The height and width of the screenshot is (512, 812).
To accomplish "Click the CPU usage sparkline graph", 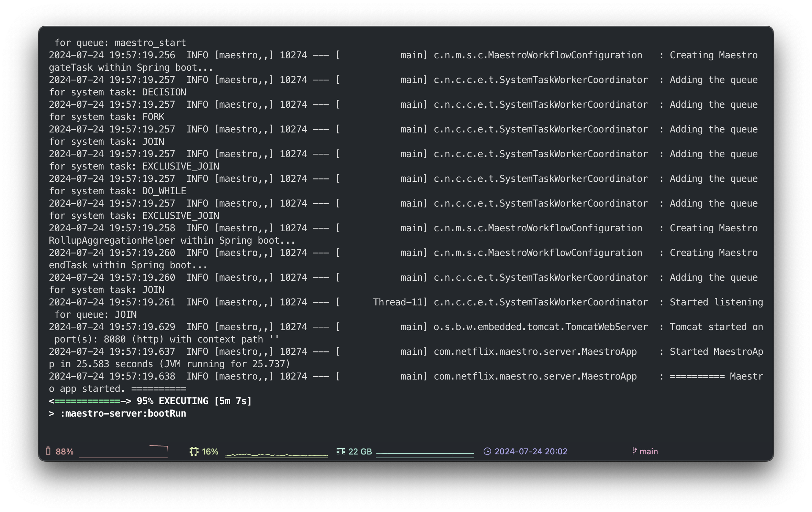I will pyautogui.click(x=276, y=454).
